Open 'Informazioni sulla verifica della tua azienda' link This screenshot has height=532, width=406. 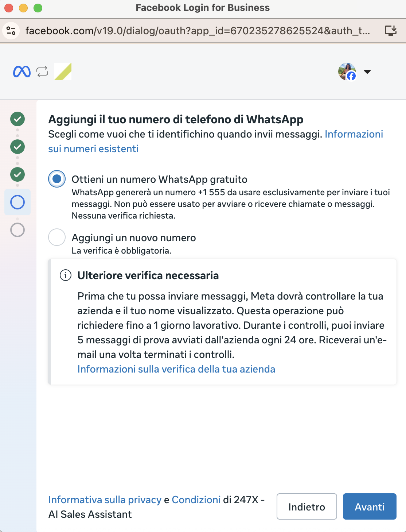(176, 369)
